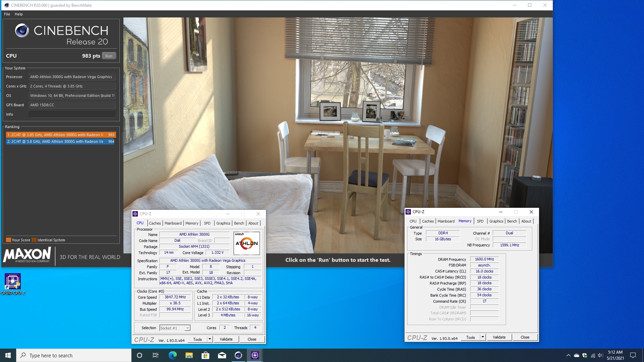Open Task View in the taskbar
This screenshot has width=644, height=362.
click(x=156, y=355)
